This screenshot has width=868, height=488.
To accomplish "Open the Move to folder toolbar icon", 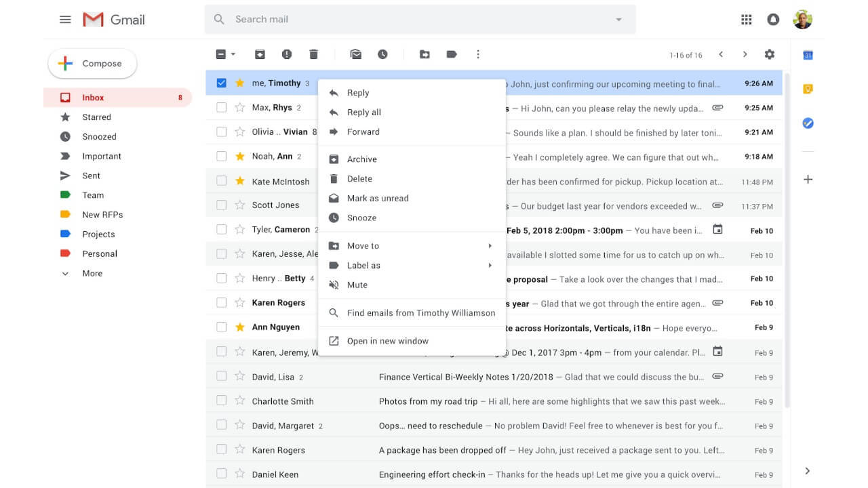I will click(x=425, y=54).
